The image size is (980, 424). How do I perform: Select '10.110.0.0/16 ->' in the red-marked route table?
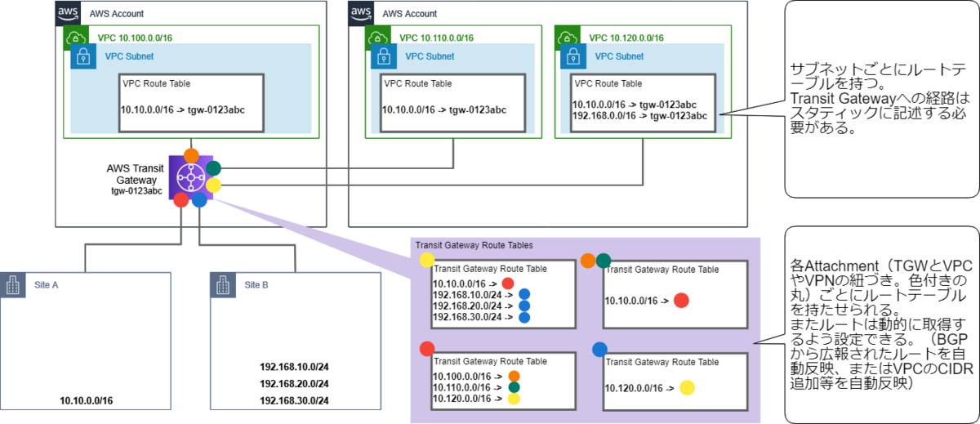tap(469, 388)
